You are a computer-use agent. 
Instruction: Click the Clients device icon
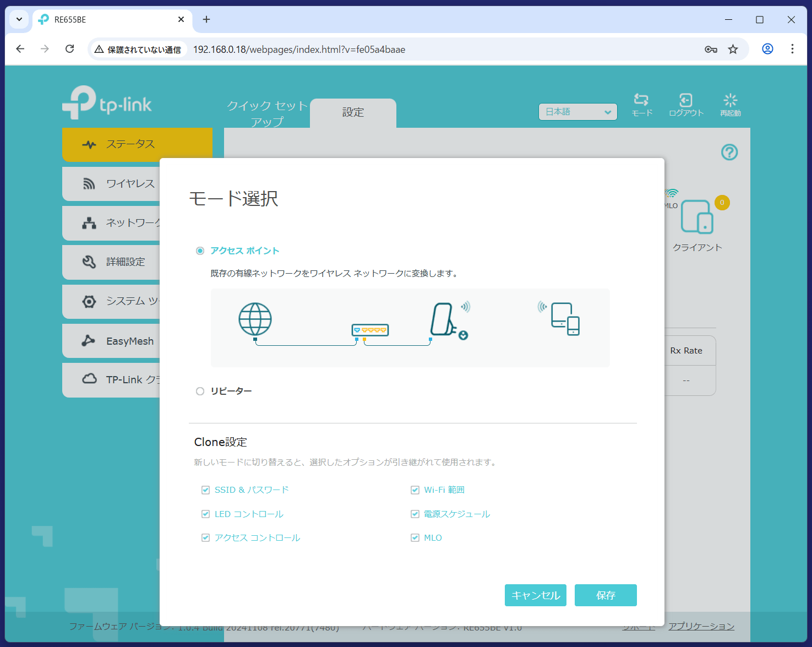(697, 217)
